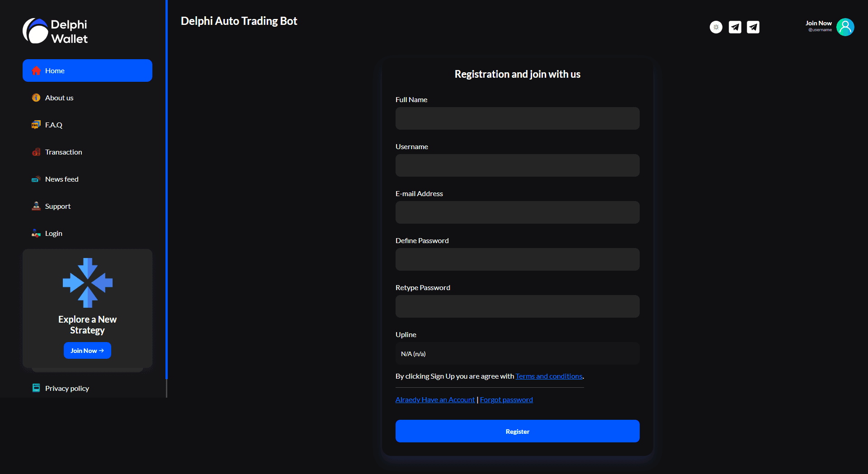Click the sidebar Join Now button

point(87,351)
